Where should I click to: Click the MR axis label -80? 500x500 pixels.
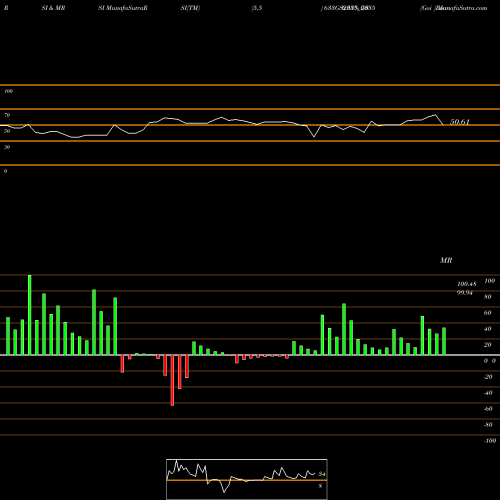tap(488, 425)
